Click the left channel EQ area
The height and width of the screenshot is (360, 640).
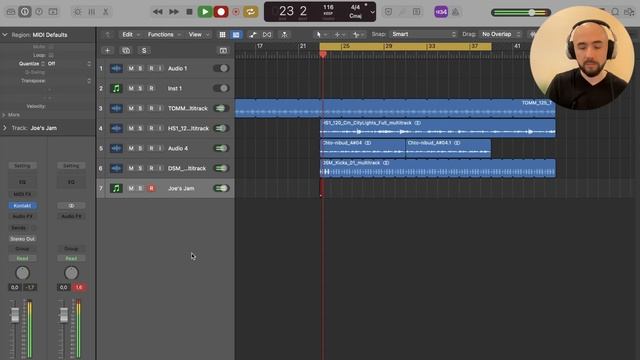(22, 182)
